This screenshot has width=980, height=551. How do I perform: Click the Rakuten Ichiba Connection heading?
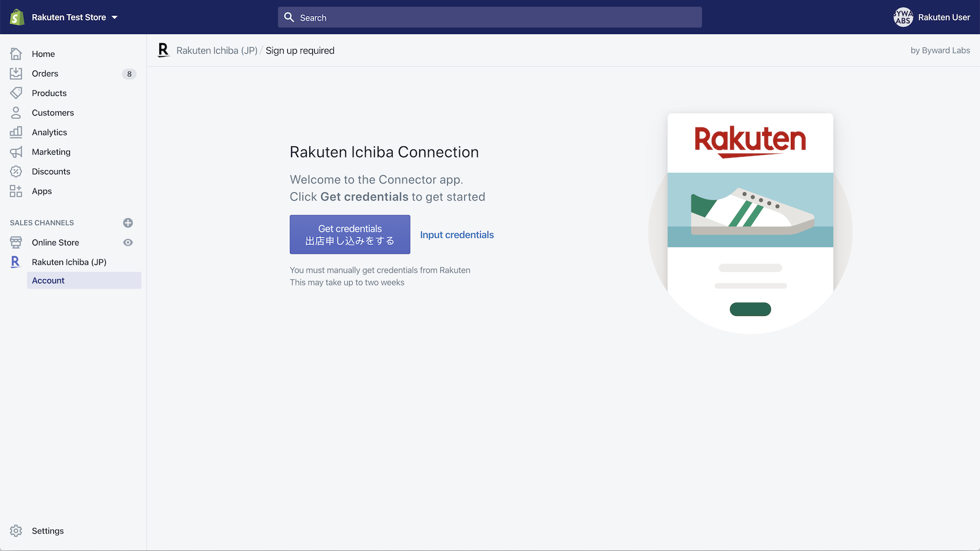coord(384,152)
